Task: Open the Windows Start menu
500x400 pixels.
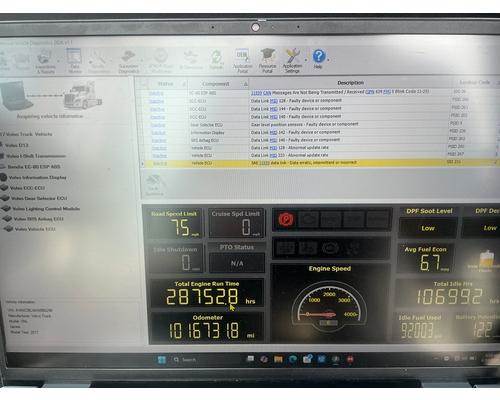Action: tap(162, 360)
